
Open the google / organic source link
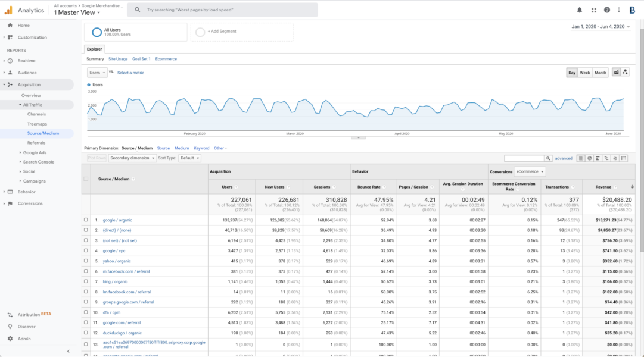click(x=117, y=220)
